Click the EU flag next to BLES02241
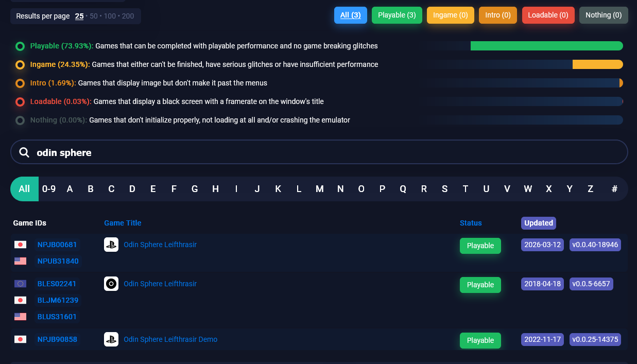This screenshot has width=637, height=364. pyautogui.click(x=20, y=284)
